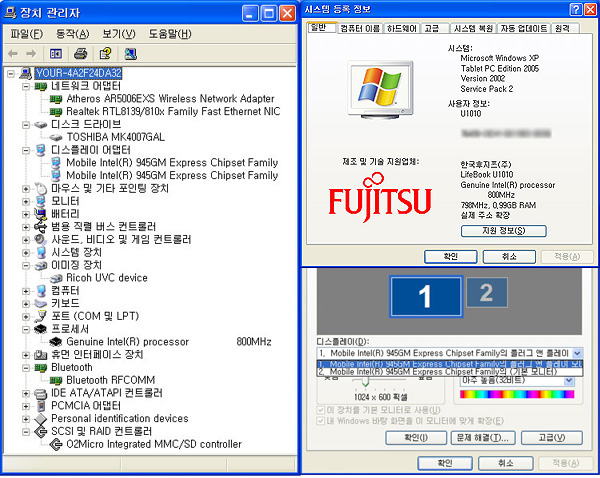Viewport: 600px width, 478px height.
Task: Click the Properties help toolbar icon
Action: [105, 54]
